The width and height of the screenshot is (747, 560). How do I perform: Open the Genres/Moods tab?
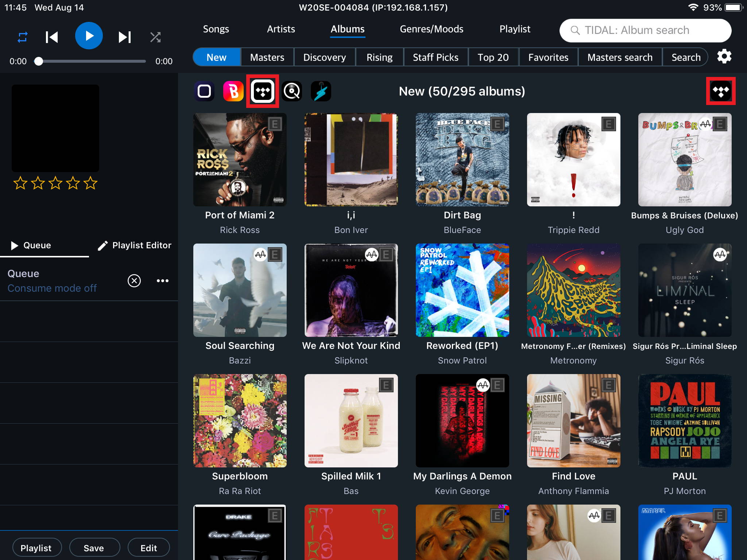tap(431, 29)
